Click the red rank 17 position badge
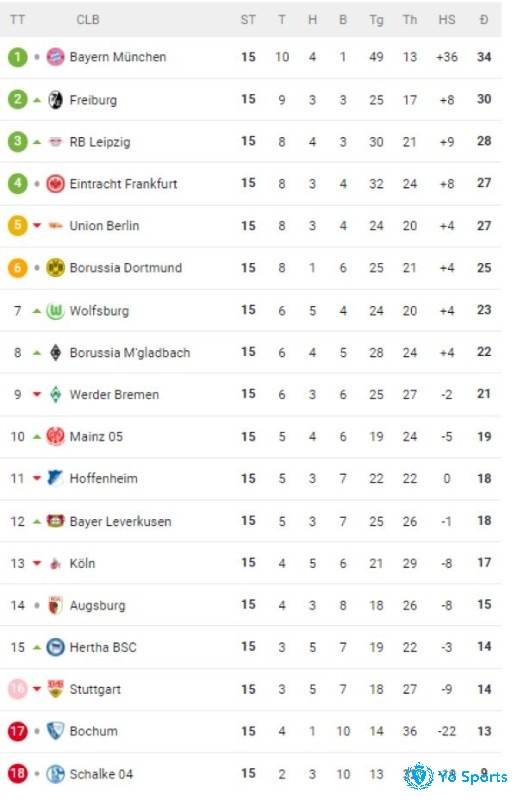517x800 pixels. [17, 731]
